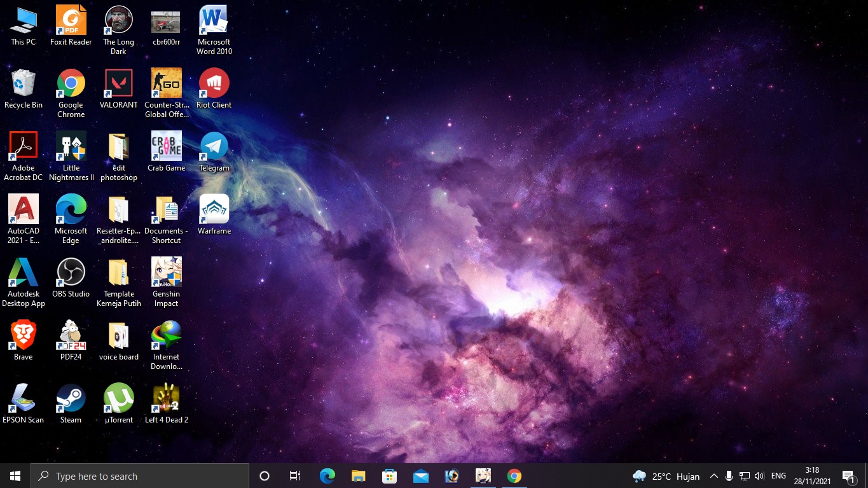The width and height of the screenshot is (868, 488).
Task: Switch to Genshin Impact on the taskbar
Action: [483, 476]
